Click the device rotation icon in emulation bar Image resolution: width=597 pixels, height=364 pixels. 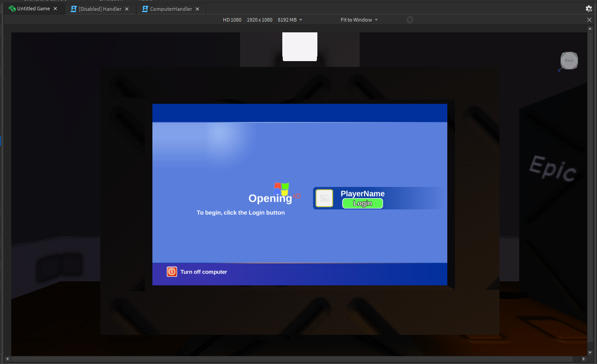click(410, 20)
